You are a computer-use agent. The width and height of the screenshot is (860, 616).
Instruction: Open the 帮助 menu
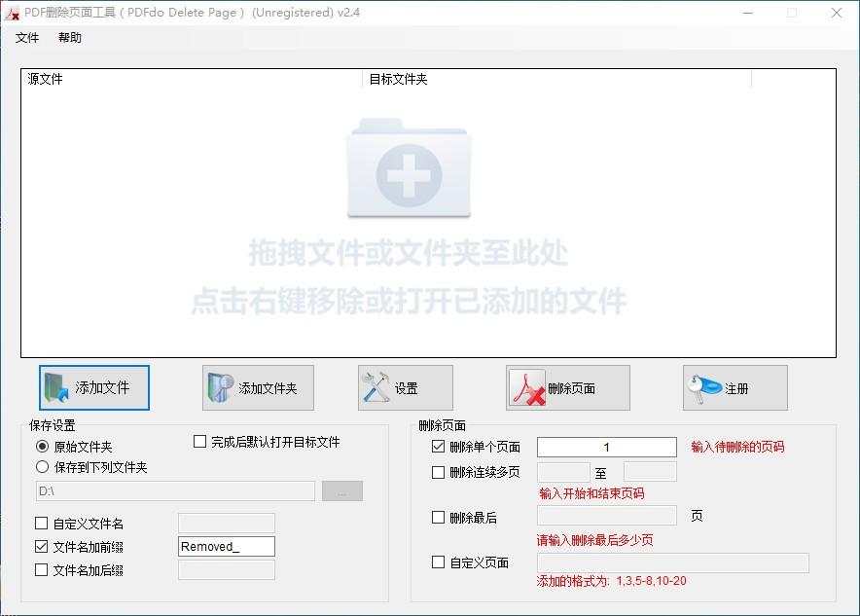(x=70, y=37)
